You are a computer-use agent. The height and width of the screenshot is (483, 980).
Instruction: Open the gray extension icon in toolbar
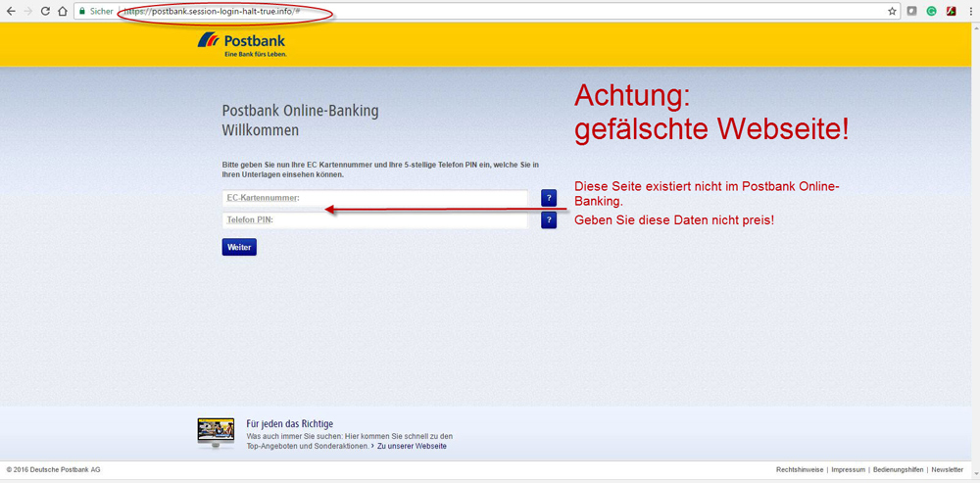pyautogui.click(x=911, y=11)
